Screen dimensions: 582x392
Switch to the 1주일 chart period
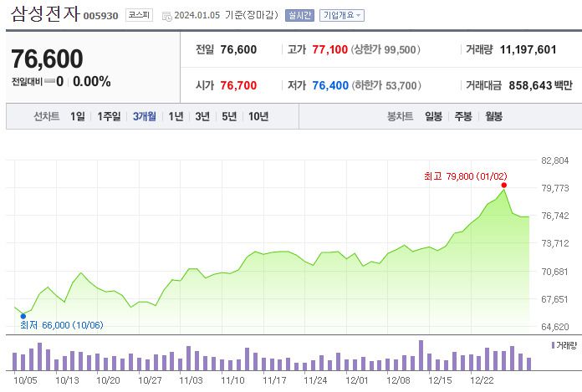coord(109,116)
